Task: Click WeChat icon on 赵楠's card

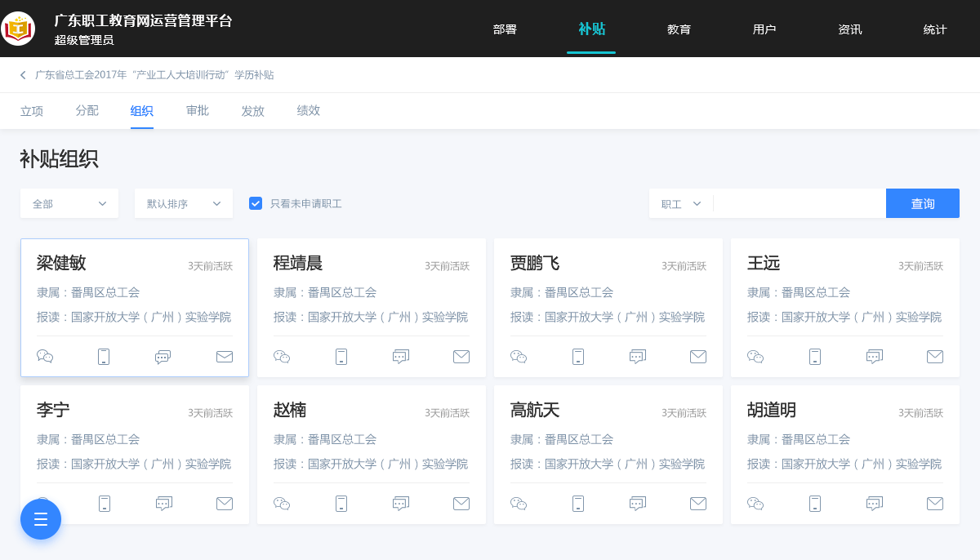Action: pos(282,504)
